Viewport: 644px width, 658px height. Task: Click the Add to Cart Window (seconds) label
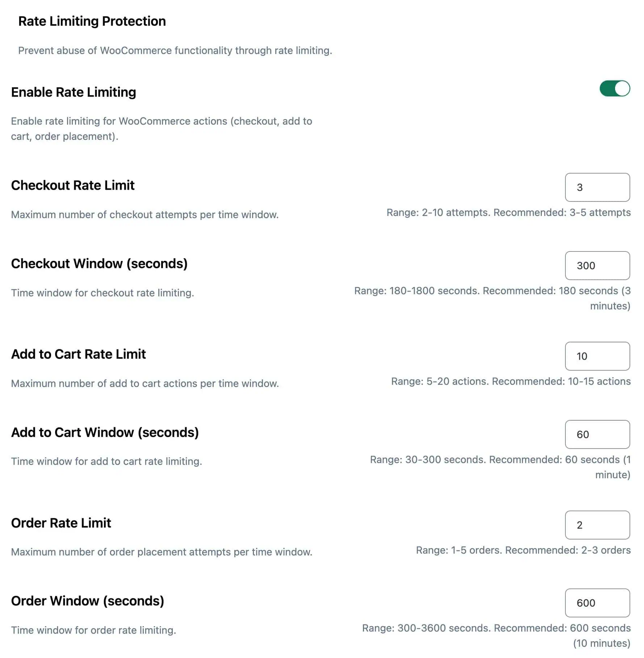[105, 433]
